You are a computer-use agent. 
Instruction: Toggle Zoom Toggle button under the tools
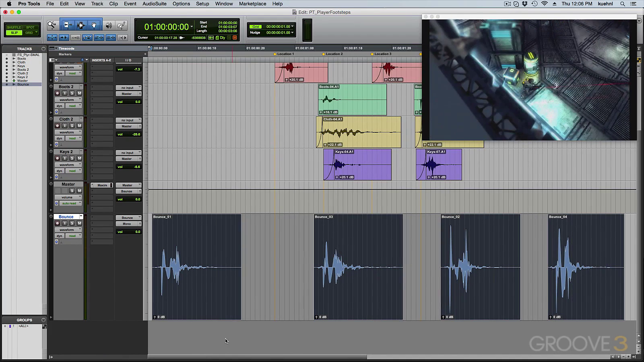[52, 37]
